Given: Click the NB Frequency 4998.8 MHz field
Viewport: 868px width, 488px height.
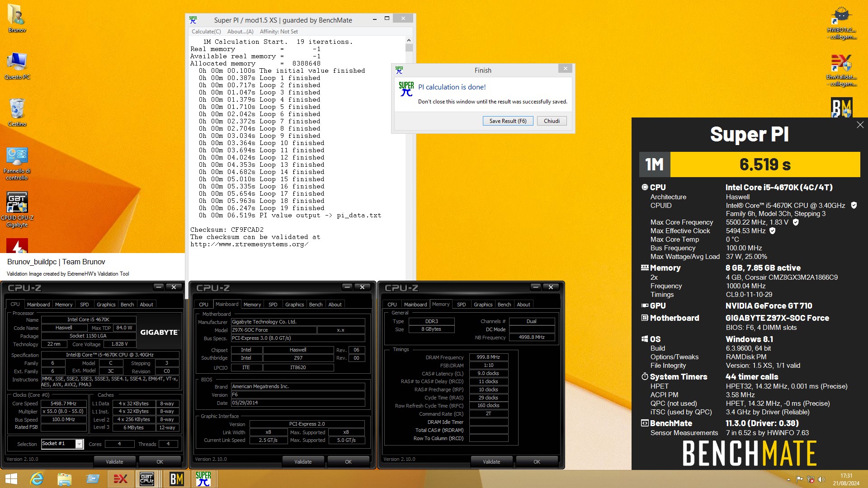Looking at the screenshot, I should coord(532,337).
